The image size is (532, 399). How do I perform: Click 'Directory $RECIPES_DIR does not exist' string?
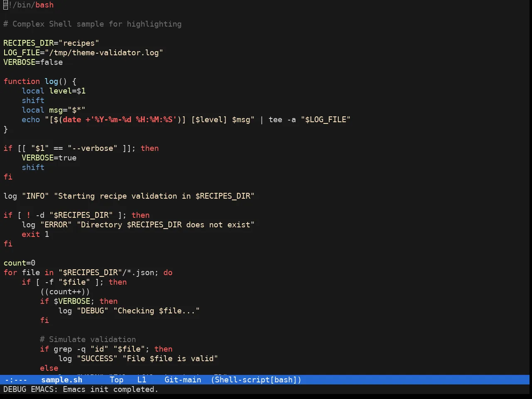(165, 225)
